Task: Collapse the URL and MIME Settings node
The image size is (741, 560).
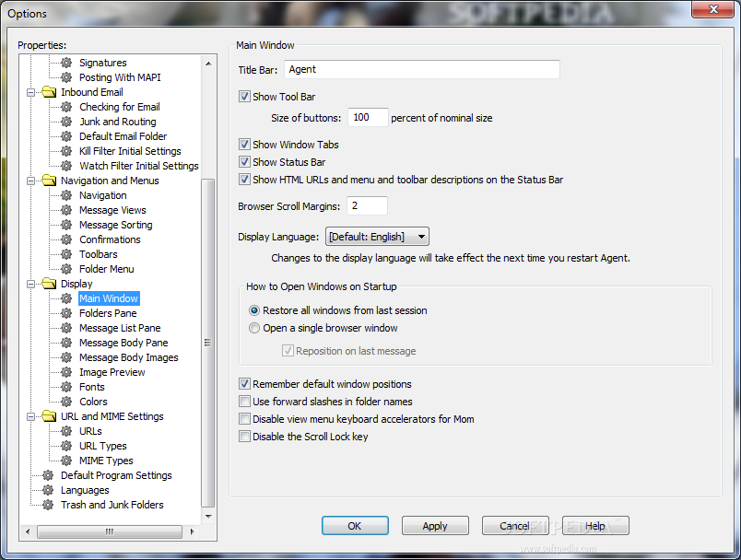Action: coord(30,416)
